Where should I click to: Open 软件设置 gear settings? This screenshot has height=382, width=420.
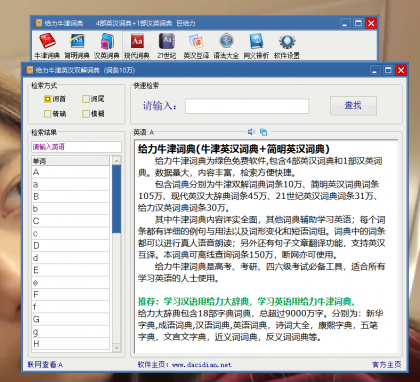(x=287, y=46)
